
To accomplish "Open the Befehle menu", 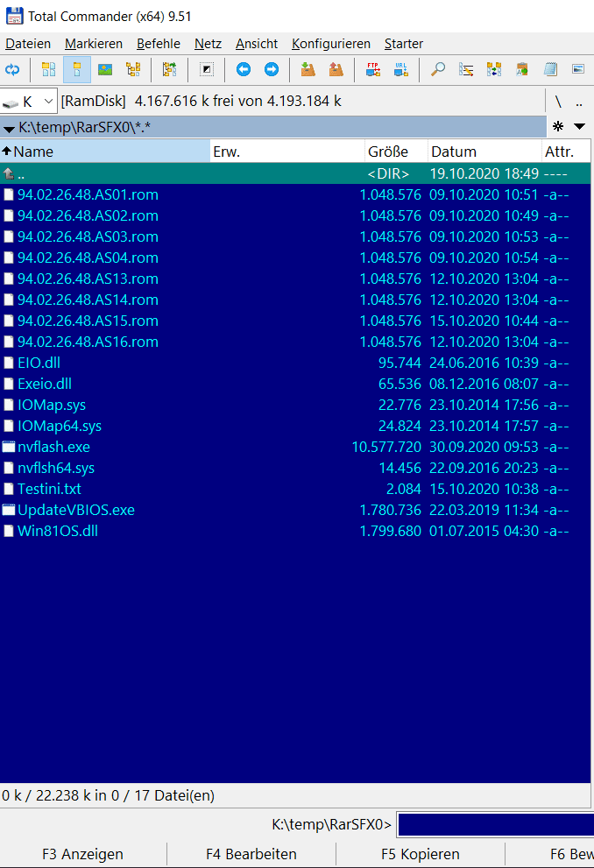I will point(159,44).
